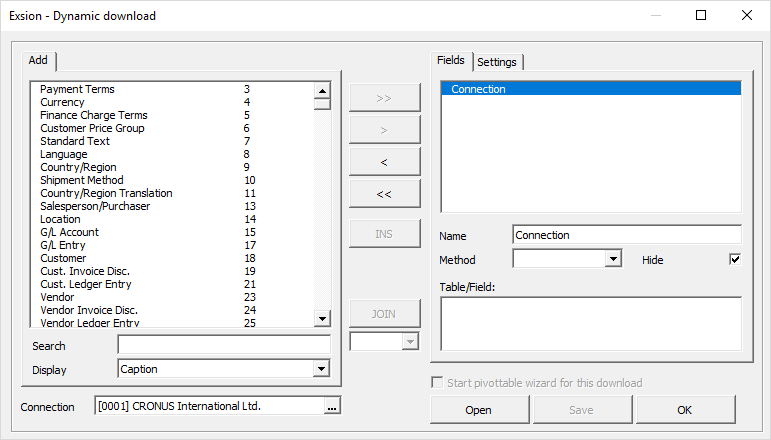
Task: Select the Fields tab
Action: 451,60
